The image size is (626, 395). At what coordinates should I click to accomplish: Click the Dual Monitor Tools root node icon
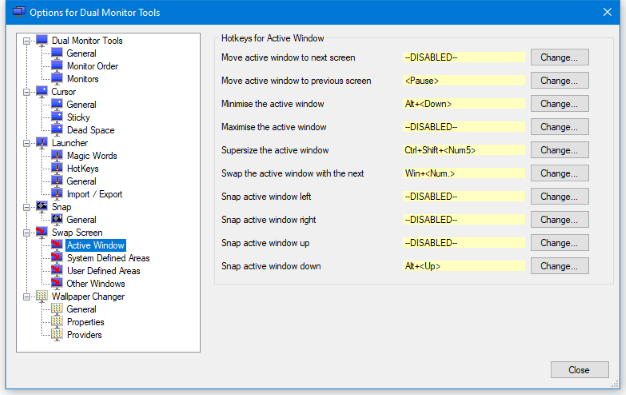coord(42,40)
